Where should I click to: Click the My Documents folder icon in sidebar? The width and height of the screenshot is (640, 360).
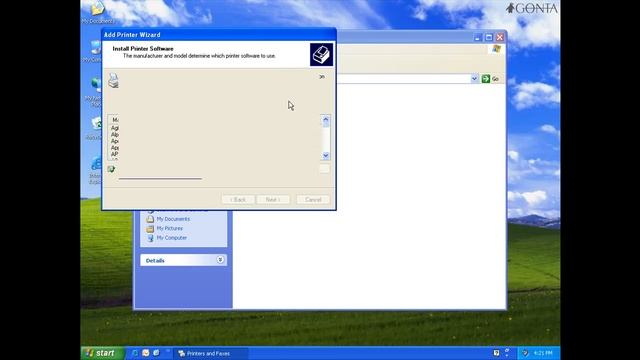[x=150, y=219]
